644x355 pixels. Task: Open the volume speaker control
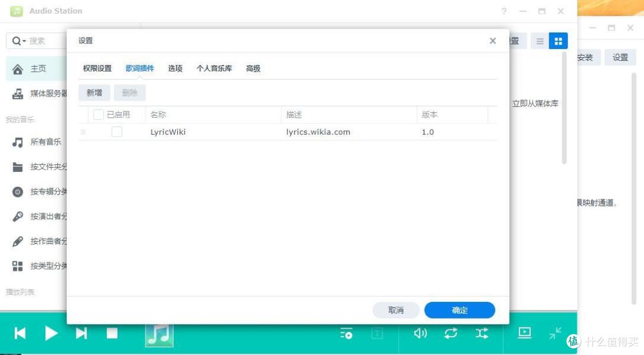[420, 334]
